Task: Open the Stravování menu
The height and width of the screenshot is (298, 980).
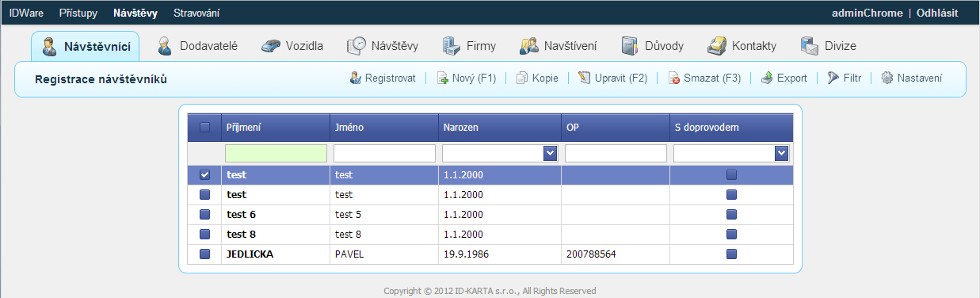Action: (x=196, y=13)
